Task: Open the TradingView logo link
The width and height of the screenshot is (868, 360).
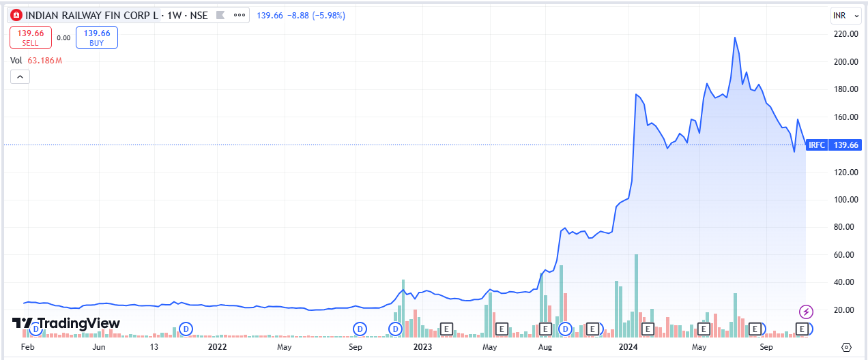Action: click(66, 323)
